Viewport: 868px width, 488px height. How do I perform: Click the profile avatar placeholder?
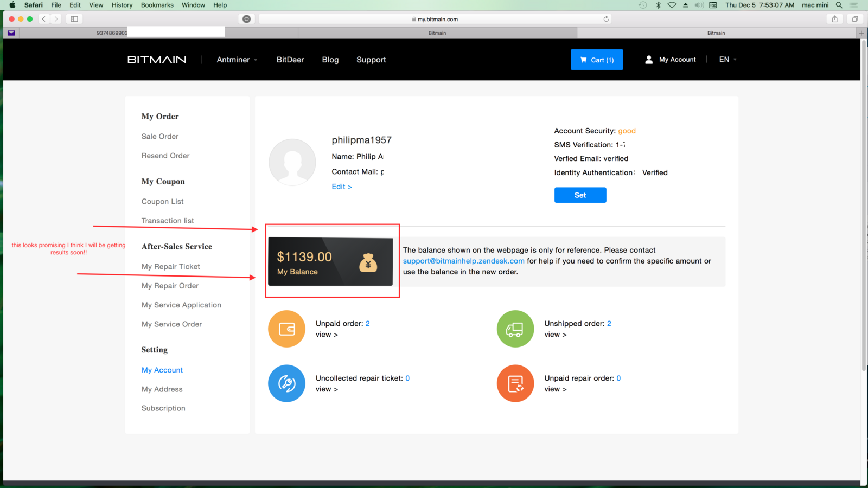[x=292, y=162]
